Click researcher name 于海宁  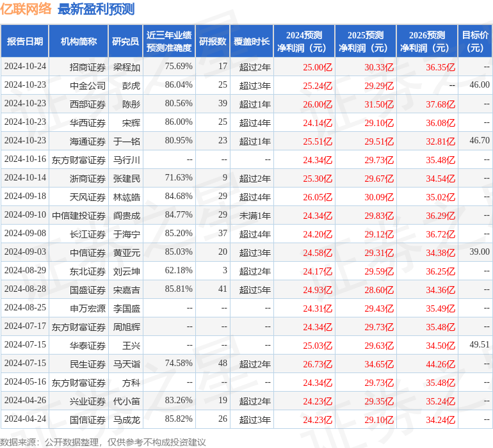pyautogui.click(x=127, y=234)
